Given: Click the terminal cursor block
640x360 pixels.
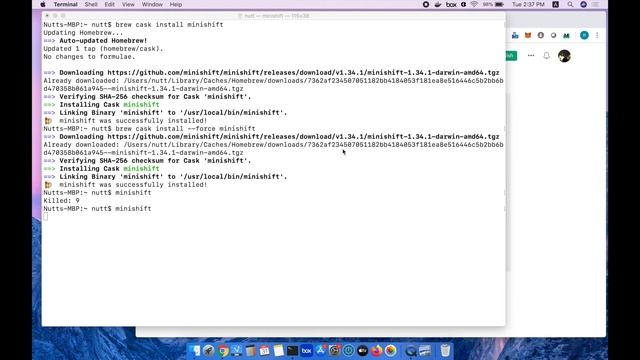Looking at the screenshot, I should (x=45, y=217).
